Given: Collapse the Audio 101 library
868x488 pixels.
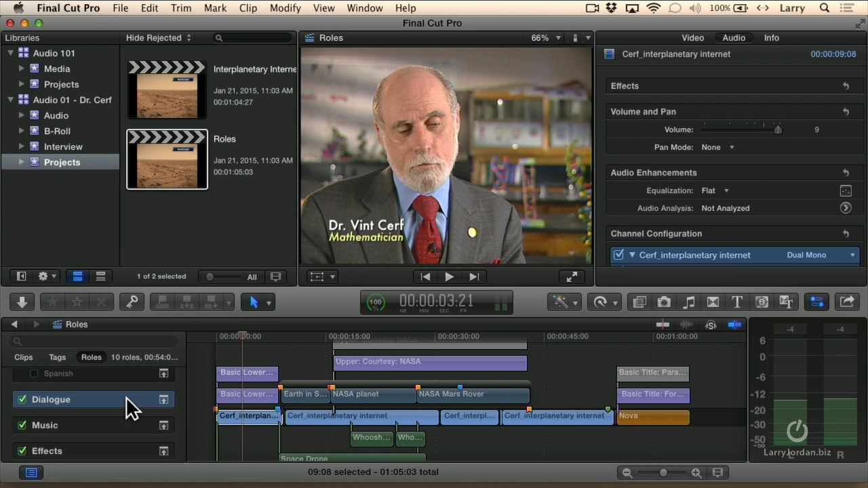Looking at the screenshot, I should (x=10, y=53).
